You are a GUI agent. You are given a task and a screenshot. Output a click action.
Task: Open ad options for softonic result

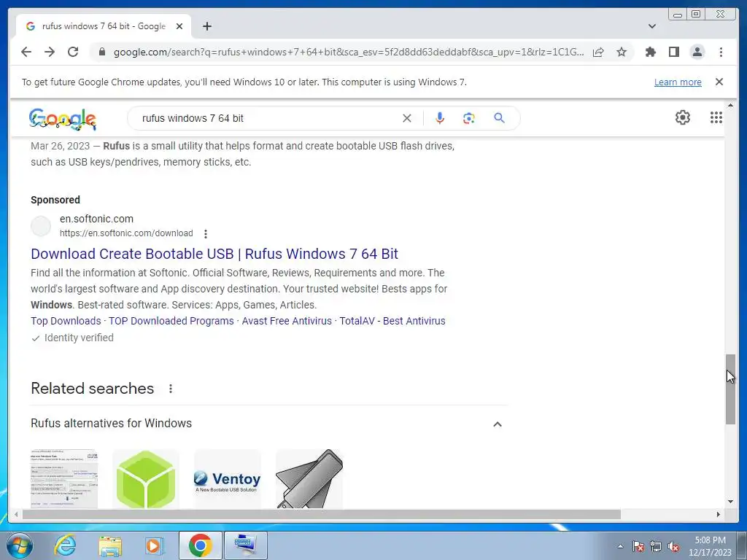click(x=205, y=234)
